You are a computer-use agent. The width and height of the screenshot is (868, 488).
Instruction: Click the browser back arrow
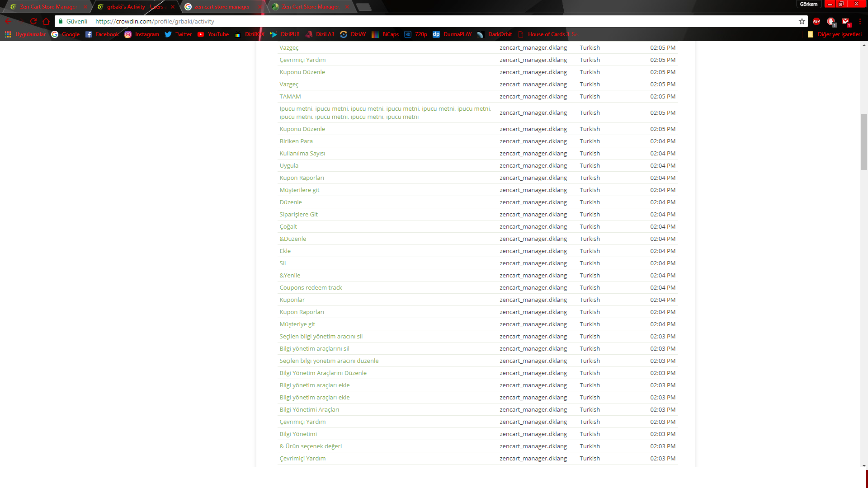pos(8,21)
